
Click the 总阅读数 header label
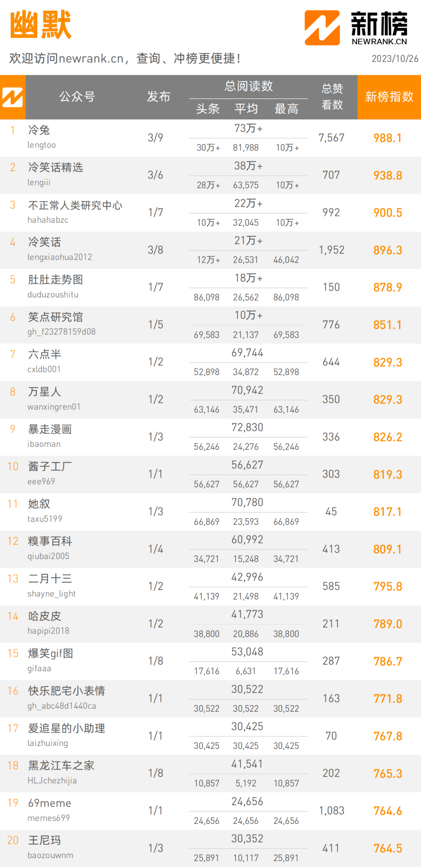point(248,86)
